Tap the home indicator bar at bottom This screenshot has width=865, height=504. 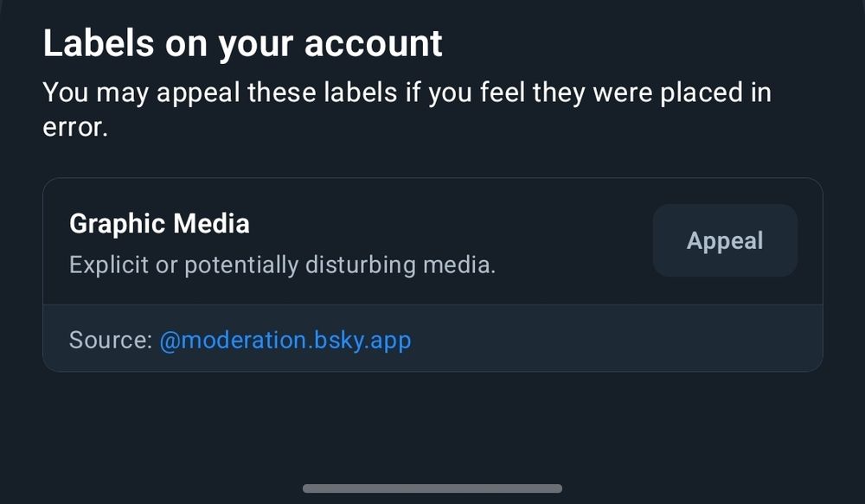[x=432, y=488]
